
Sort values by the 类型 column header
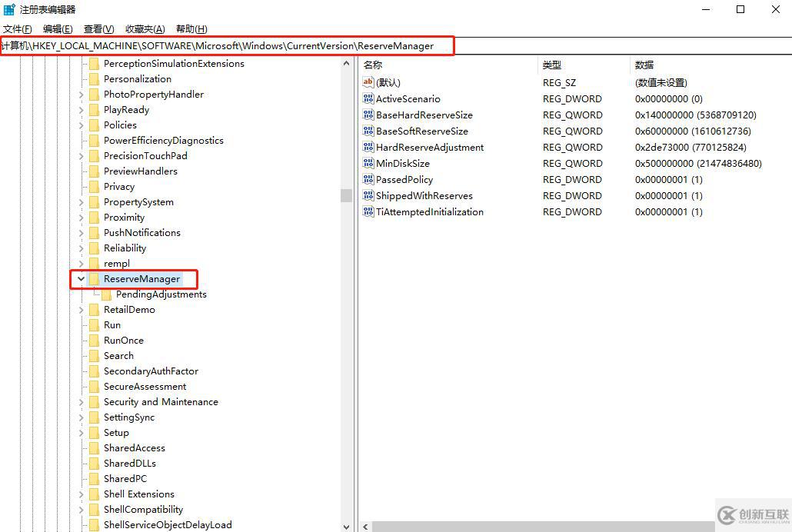click(x=585, y=65)
